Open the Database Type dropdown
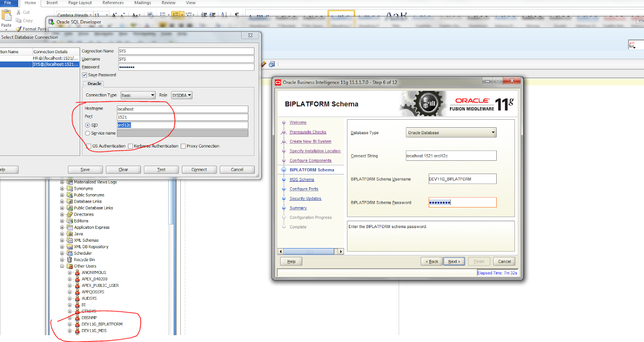This screenshot has height=342, width=644. tap(451, 133)
